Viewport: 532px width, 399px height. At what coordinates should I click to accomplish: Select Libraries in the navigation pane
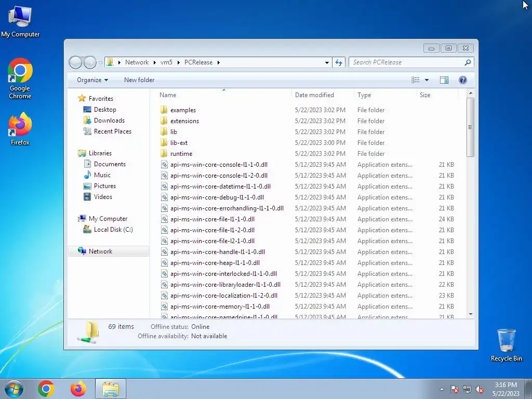pos(95,153)
